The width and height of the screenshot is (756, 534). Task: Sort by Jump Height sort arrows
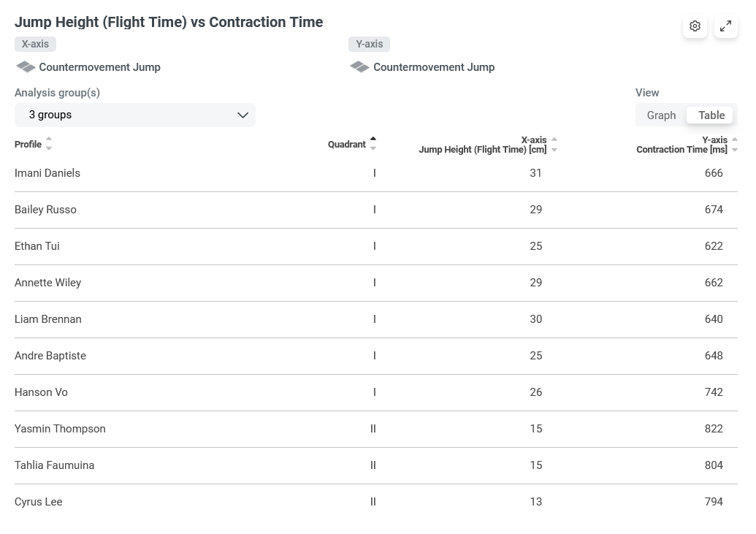click(x=554, y=144)
